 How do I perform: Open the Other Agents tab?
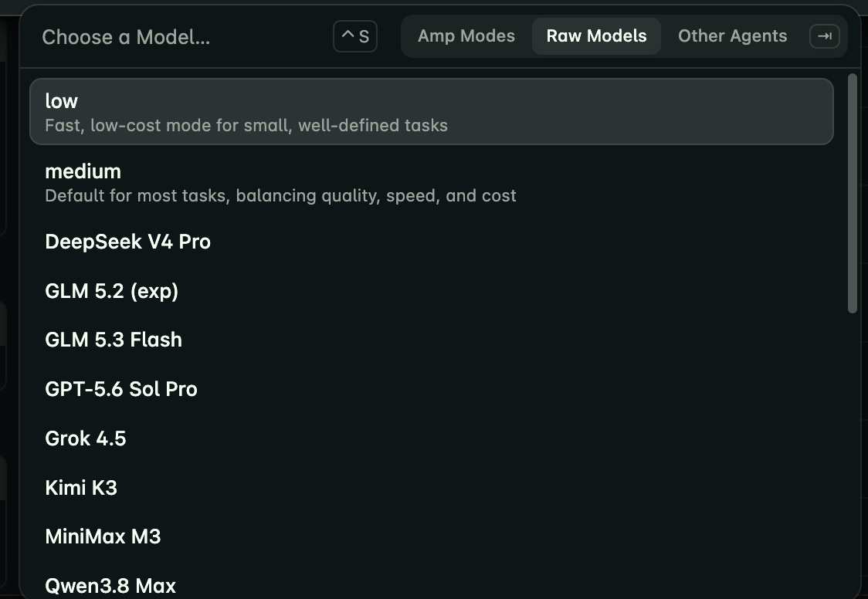[x=732, y=36]
